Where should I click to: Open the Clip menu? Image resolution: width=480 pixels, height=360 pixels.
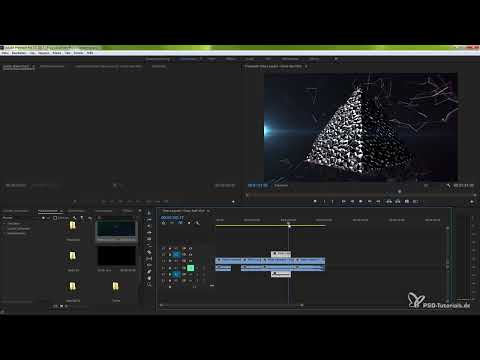[32, 53]
